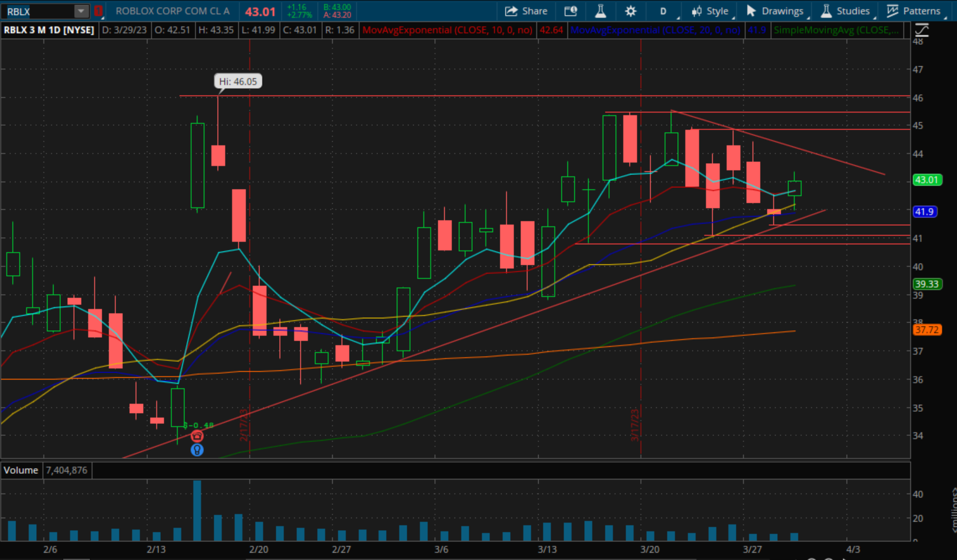This screenshot has height=560, width=957.
Task: Click the tallest volume bar
Action: tap(197, 511)
